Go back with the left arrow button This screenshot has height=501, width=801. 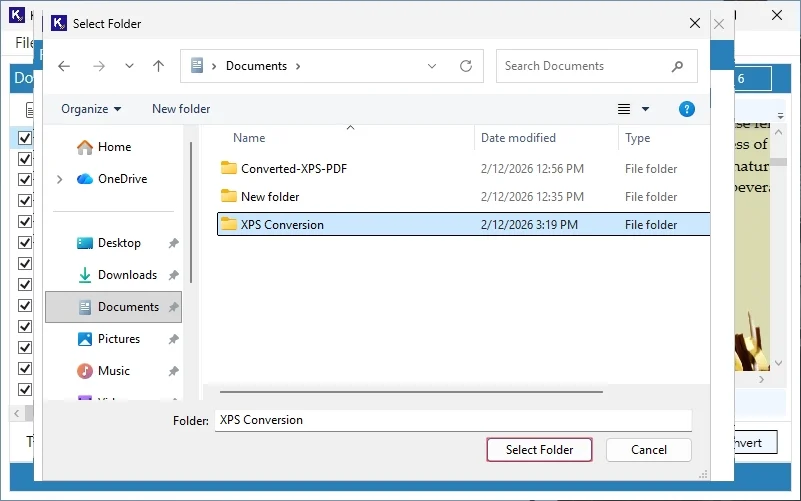point(64,66)
